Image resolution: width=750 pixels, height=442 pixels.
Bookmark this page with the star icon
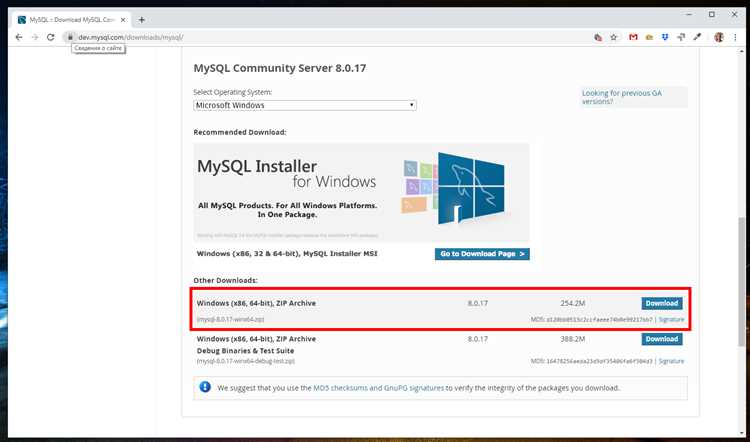click(614, 37)
